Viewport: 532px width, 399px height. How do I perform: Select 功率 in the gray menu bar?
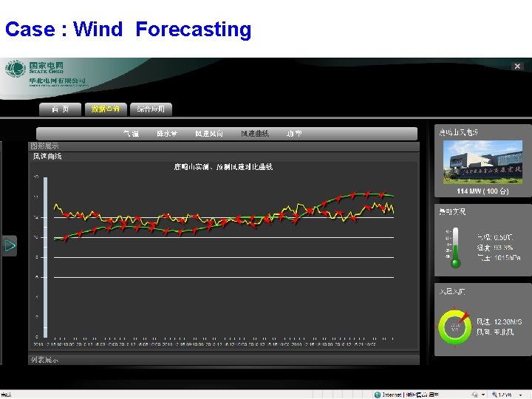coord(294,134)
